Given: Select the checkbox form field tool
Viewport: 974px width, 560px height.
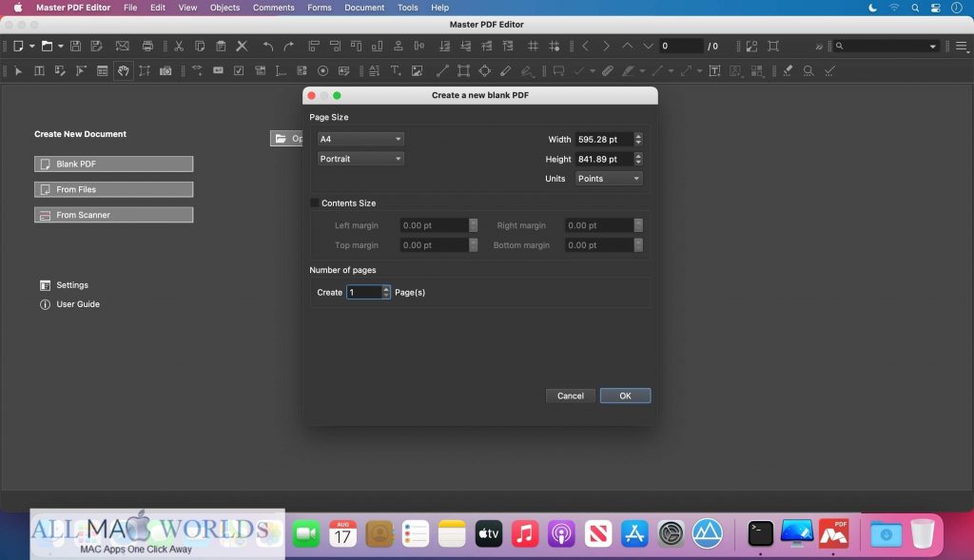Looking at the screenshot, I should tap(239, 70).
